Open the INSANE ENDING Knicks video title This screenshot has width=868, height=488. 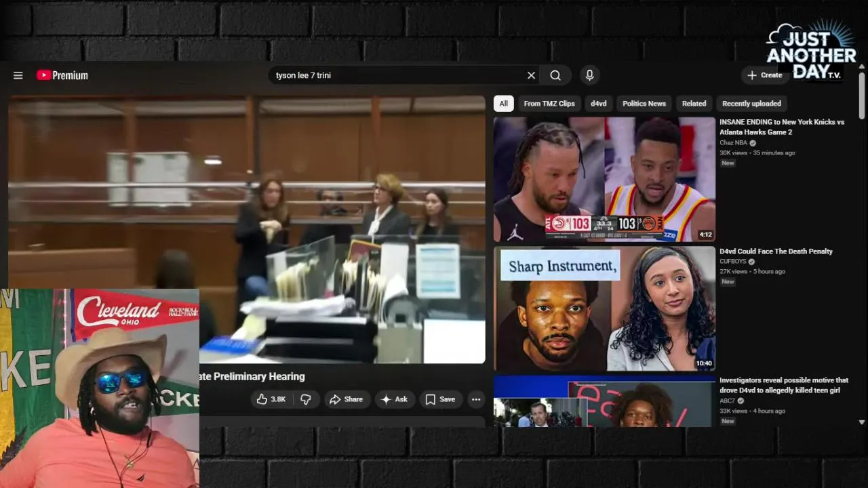[x=782, y=127]
